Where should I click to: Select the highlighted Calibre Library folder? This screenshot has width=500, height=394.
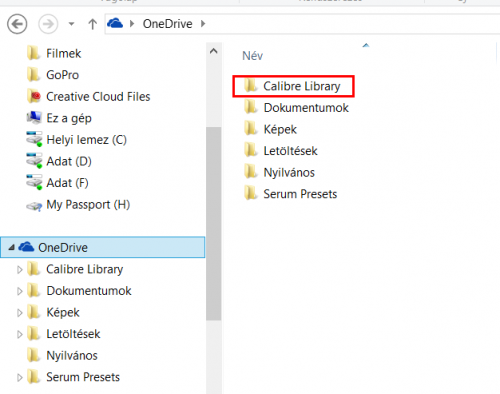[x=293, y=86]
